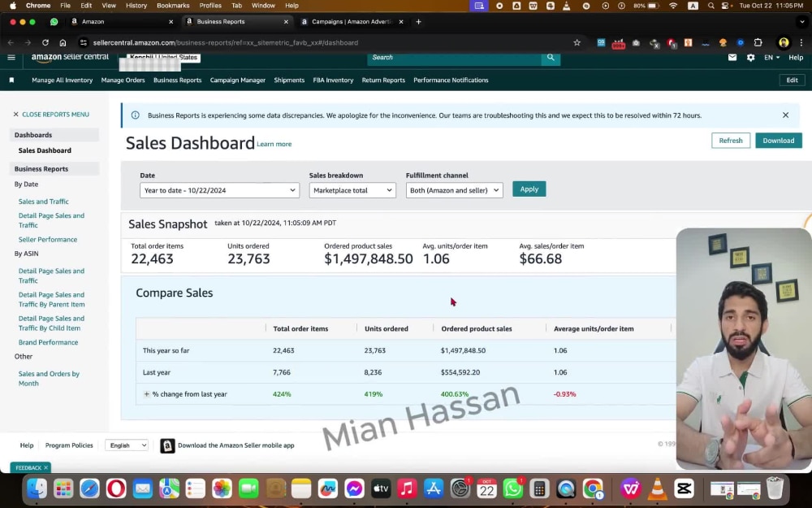Go to Manage All Inventory

(63, 80)
